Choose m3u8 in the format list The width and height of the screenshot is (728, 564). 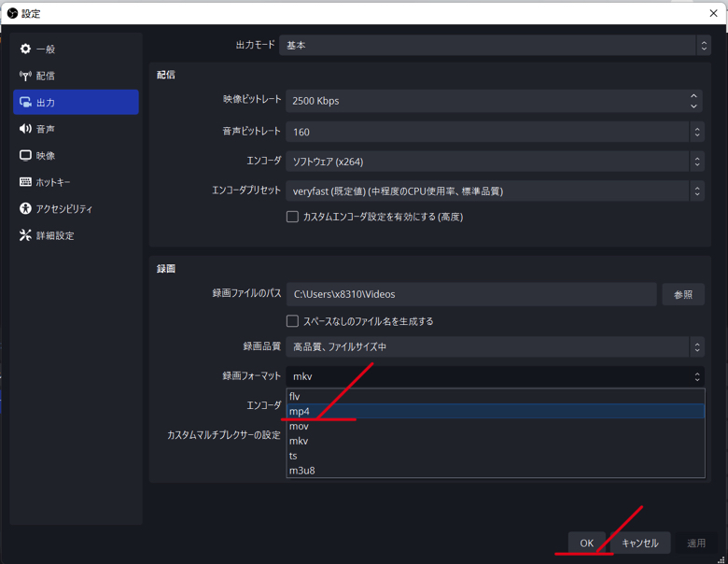pos(496,471)
